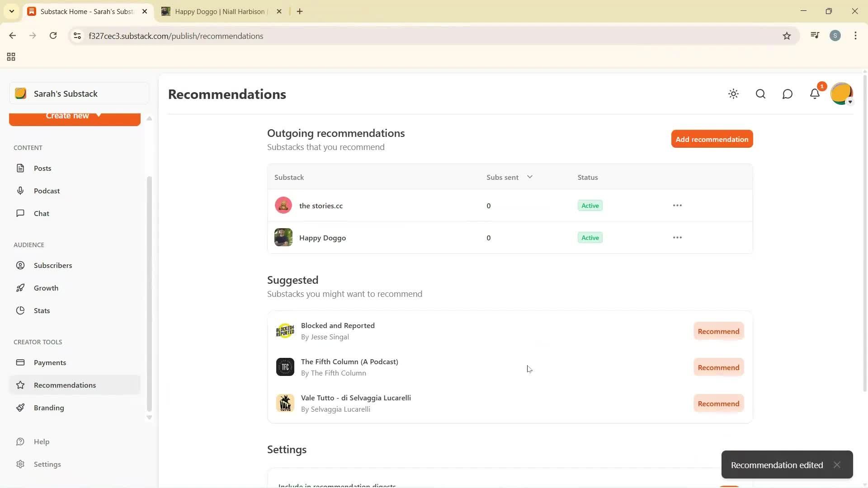
Task: Open the Stats section
Action: 41,310
